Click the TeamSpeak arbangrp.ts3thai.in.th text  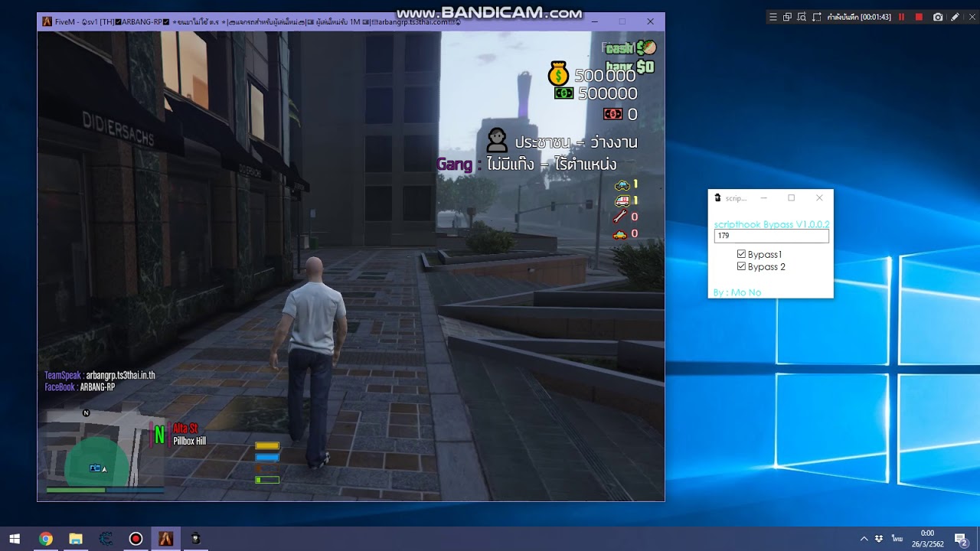(x=100, y=376)
